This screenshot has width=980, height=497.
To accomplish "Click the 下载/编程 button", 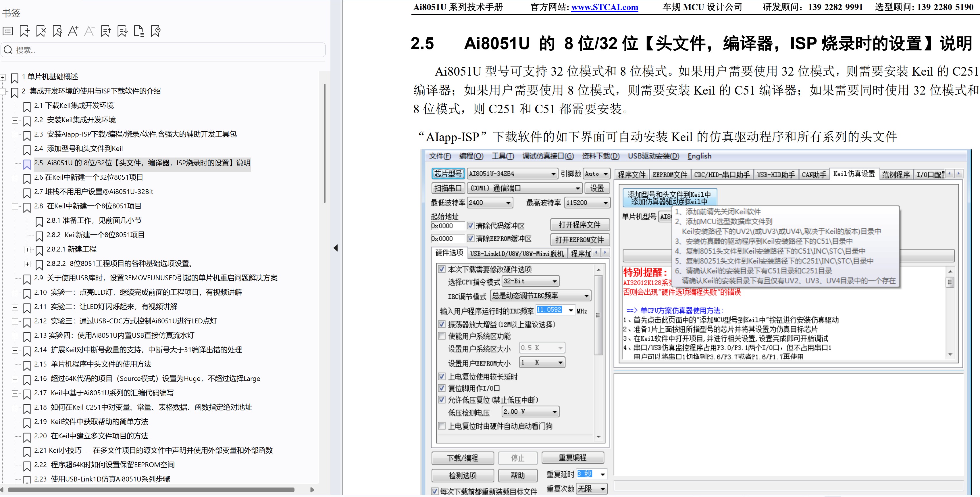I will 463,458.
